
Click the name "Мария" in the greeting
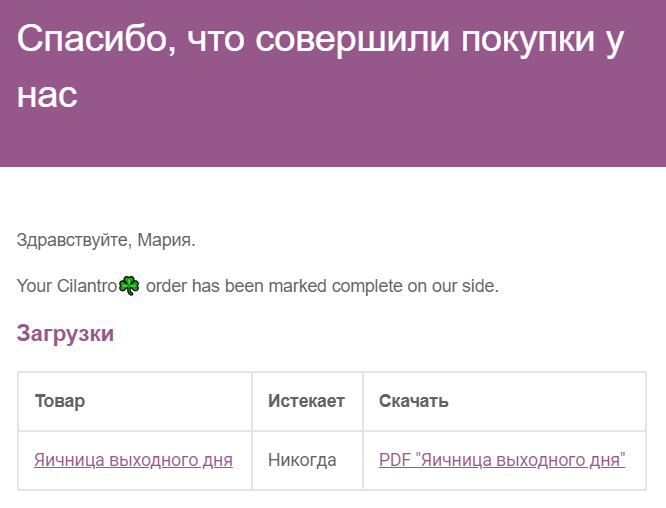164,240
